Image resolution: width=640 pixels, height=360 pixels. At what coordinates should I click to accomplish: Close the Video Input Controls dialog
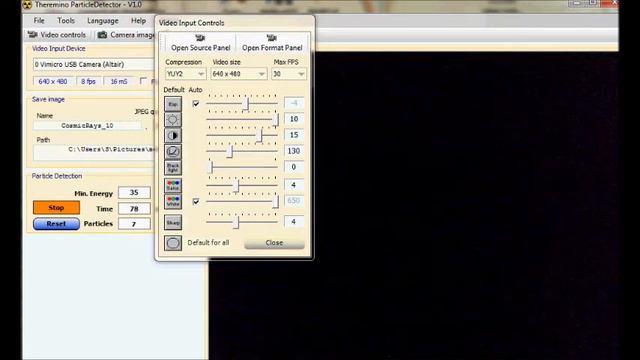[x=274, y=243]
